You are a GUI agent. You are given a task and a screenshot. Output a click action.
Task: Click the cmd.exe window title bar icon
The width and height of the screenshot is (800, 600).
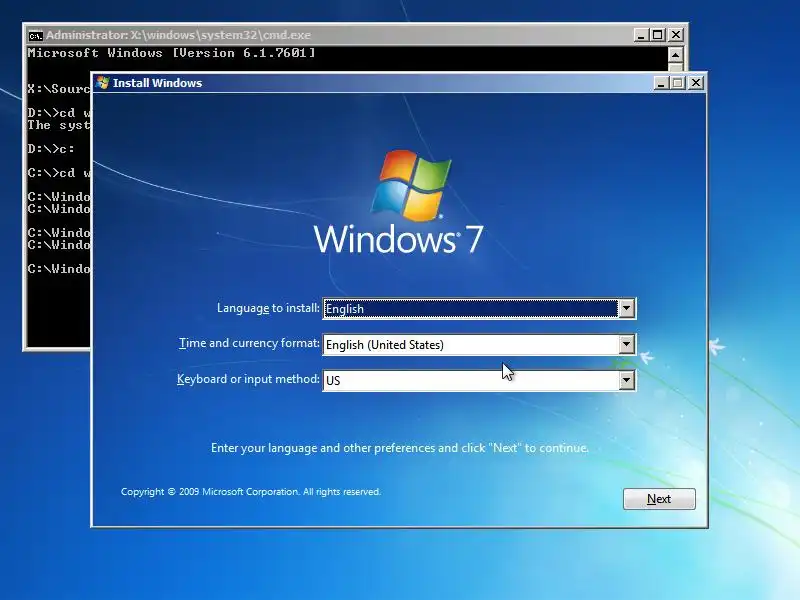35,35
